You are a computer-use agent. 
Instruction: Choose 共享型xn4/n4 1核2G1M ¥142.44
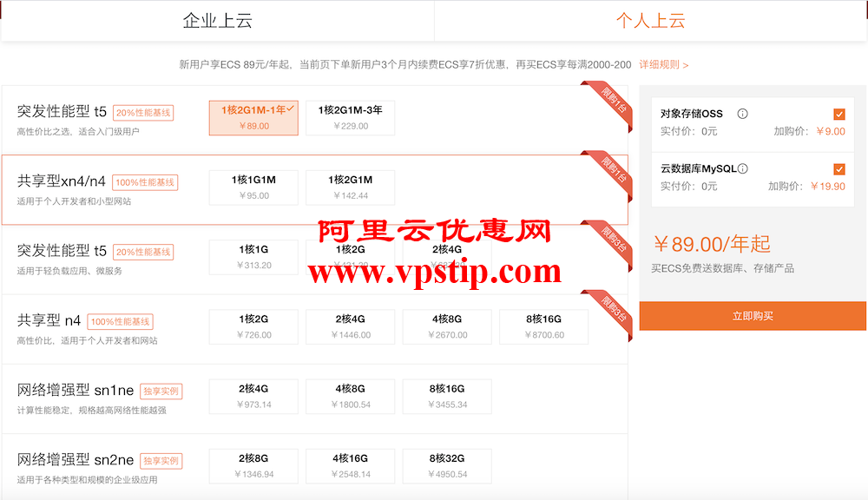tap(351, 187)
